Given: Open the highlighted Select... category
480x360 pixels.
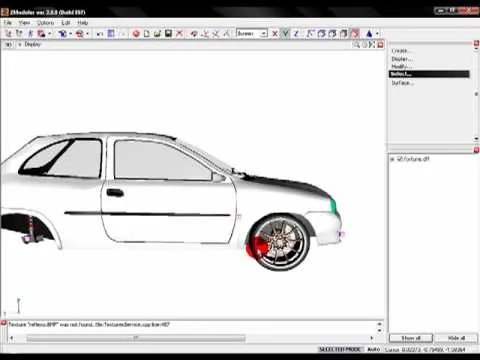Looking at the screenshot, I should coord(429,74).
